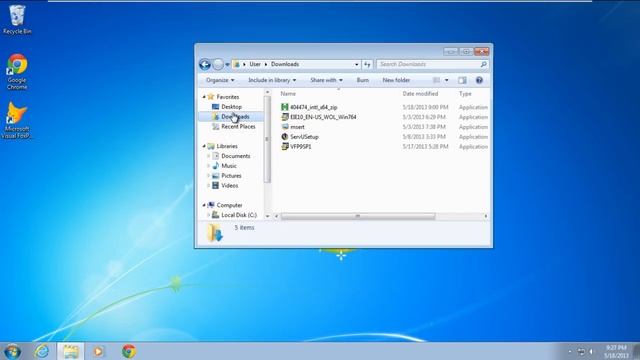Launch Windows Media Player from the taskbar
Screen dimensions: 640x360
pyautogui.click(x=99, y=351)
